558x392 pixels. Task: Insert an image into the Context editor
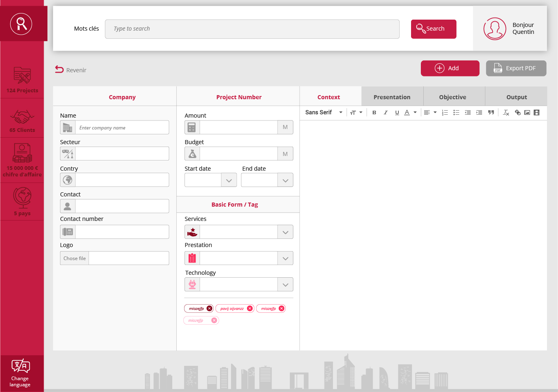point(527,112)
